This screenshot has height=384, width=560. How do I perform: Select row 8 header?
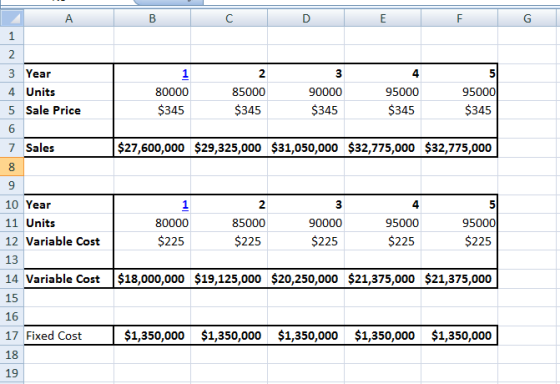coord(12,167)
